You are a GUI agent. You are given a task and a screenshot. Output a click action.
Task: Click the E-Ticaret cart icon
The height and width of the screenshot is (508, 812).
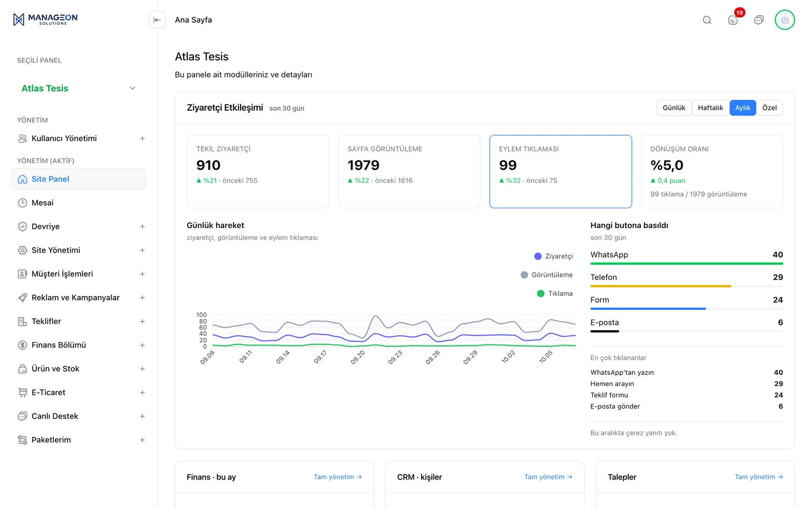(x=22, y=393)
